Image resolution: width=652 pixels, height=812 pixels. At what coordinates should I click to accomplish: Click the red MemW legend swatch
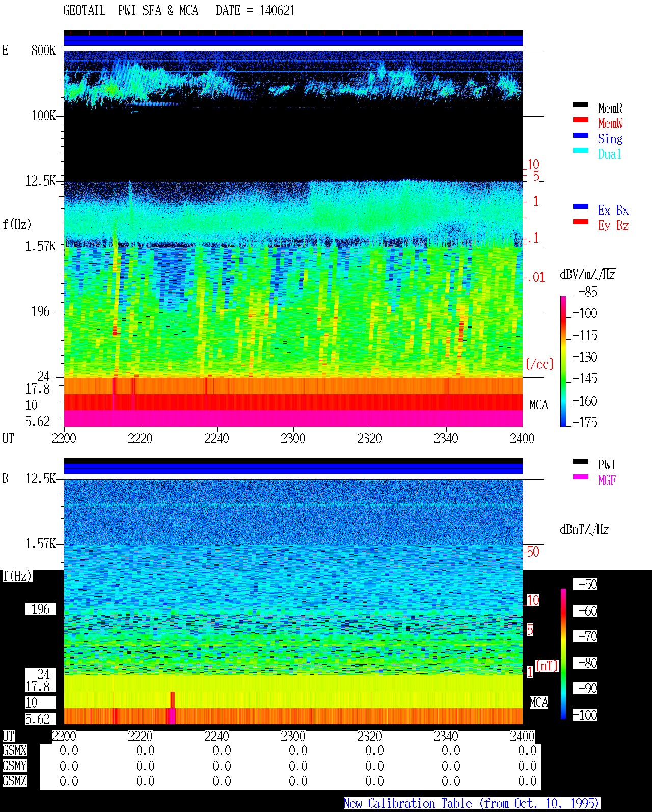[x=580, y=120]
